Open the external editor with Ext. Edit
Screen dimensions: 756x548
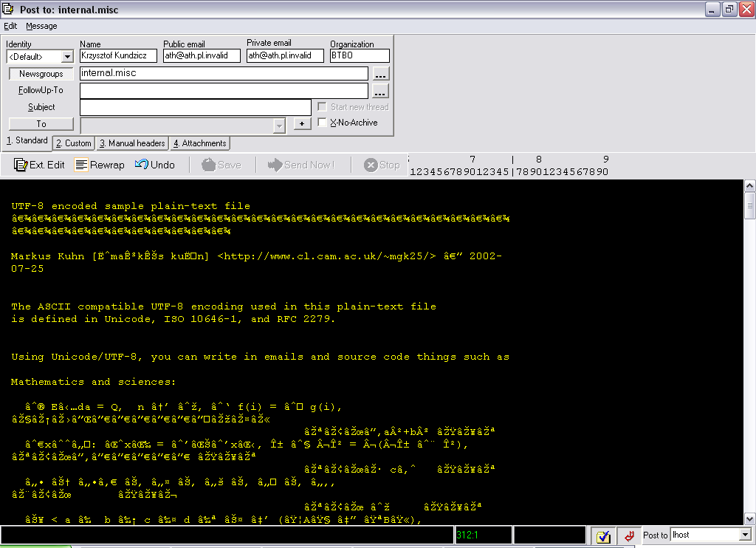click(x=39, y=165)
